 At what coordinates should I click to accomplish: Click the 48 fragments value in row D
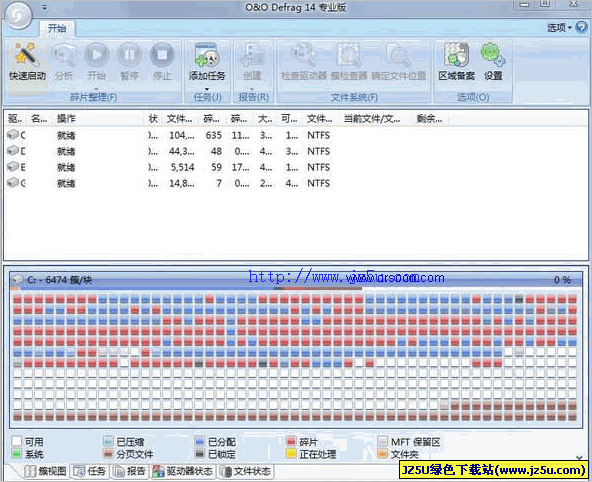(x=216, y=151)
